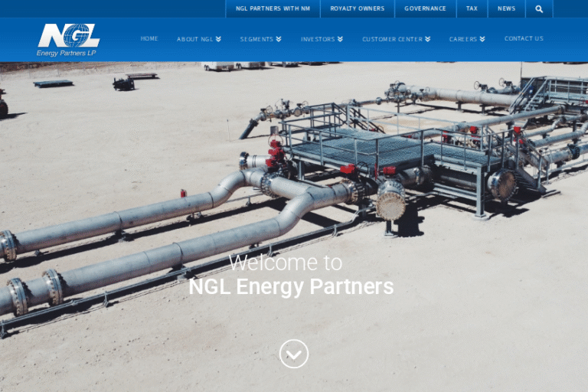Image resolution: width=588 pixels, height=392 pixels.
Task: Expand the Segments menu chevron
Action: pyautogui.click(x=279, y=39)
